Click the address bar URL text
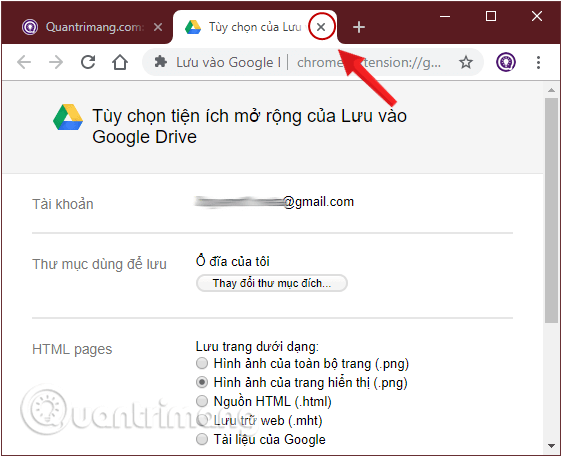This screenshot has height=457, width=562. pos(369,63)
